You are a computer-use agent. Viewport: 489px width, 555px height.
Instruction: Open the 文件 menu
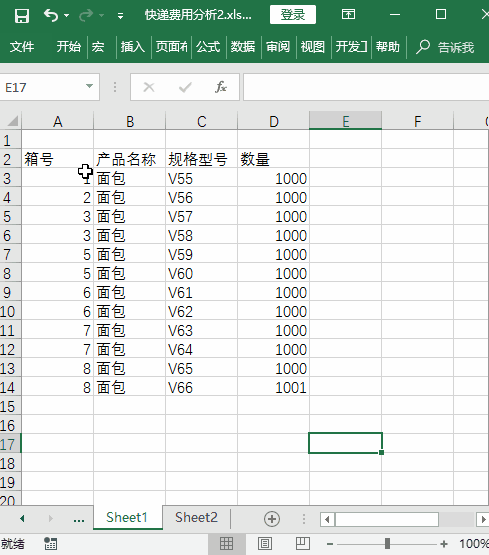(22, 47)
